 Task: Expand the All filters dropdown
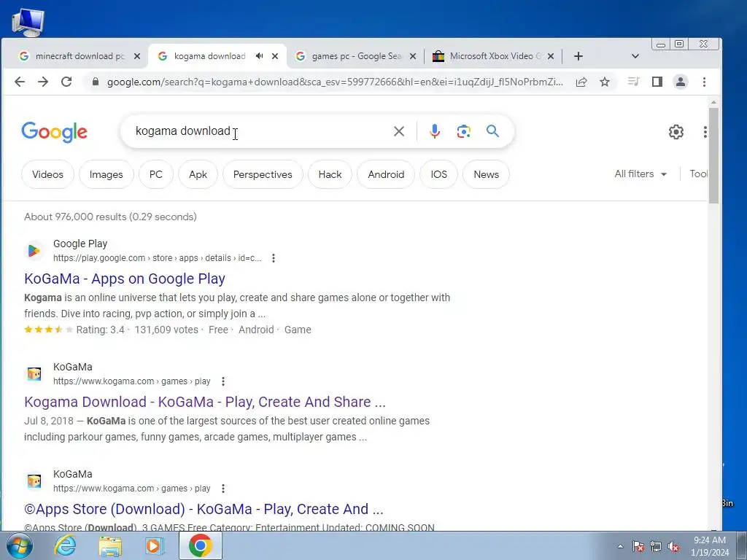tap(640, 174)
